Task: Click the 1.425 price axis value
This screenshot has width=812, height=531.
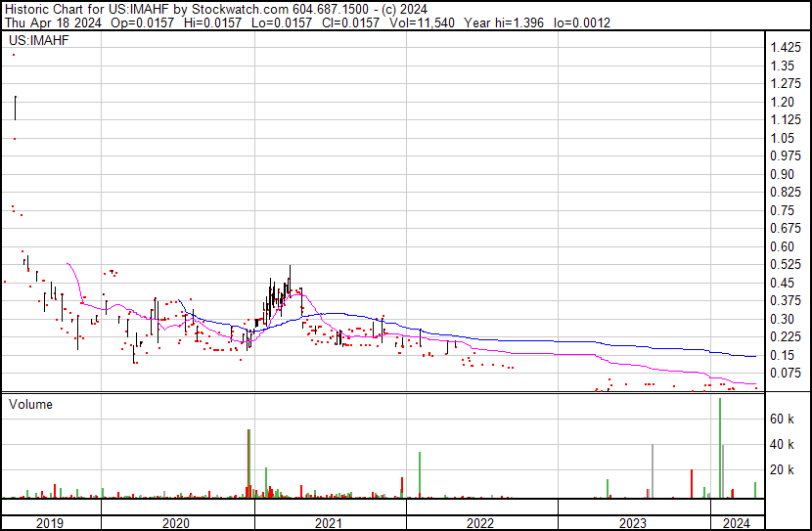Action: 786,47
